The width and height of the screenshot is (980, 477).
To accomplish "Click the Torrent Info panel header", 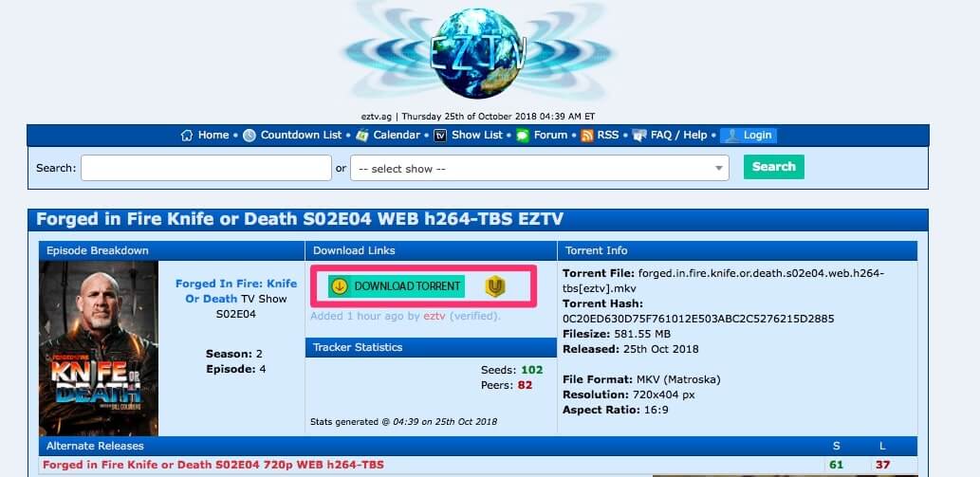I will [x=737, y=250].
